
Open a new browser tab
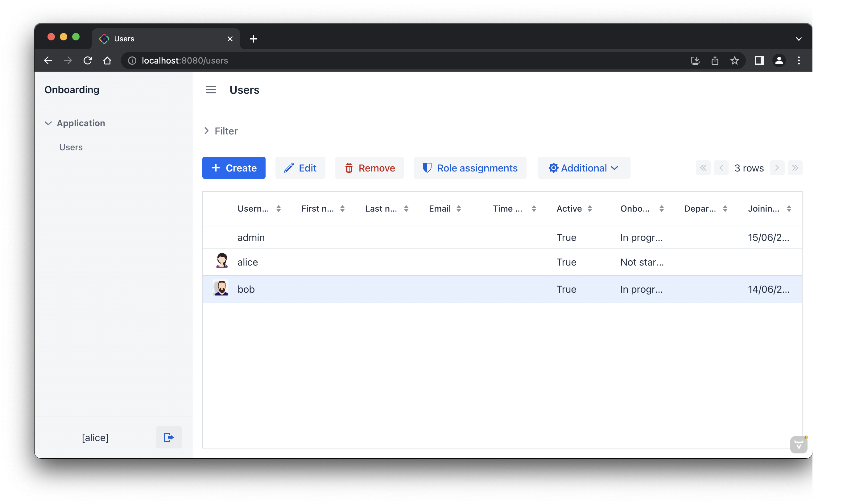(253, 39)
